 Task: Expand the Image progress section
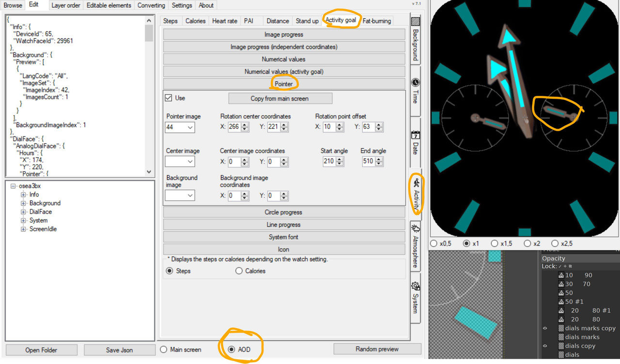pyautogui.click(x=284, y=34)
